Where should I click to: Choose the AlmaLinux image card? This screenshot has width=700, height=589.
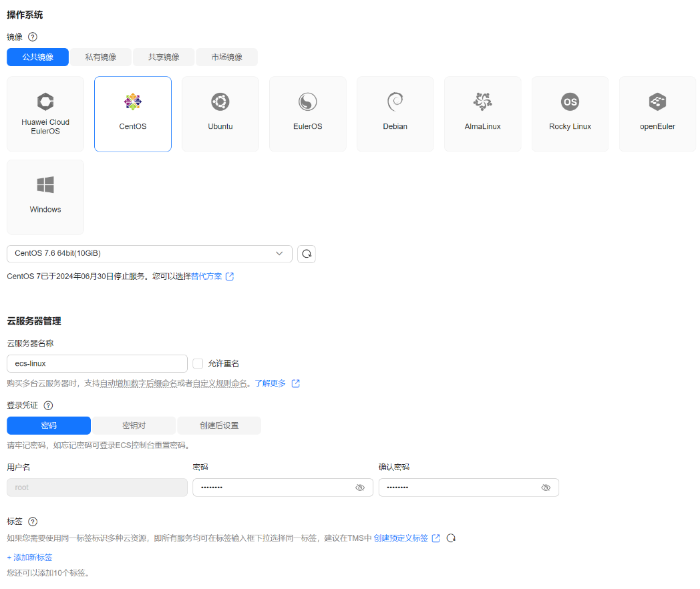(483, 114)
